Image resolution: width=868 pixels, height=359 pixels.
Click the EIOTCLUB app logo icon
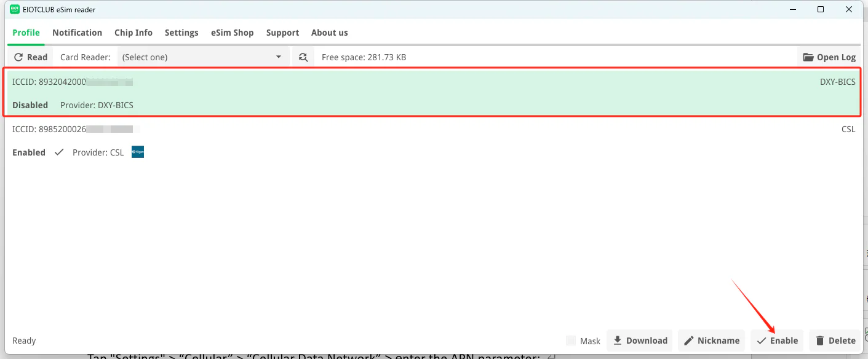coord(15,9)
